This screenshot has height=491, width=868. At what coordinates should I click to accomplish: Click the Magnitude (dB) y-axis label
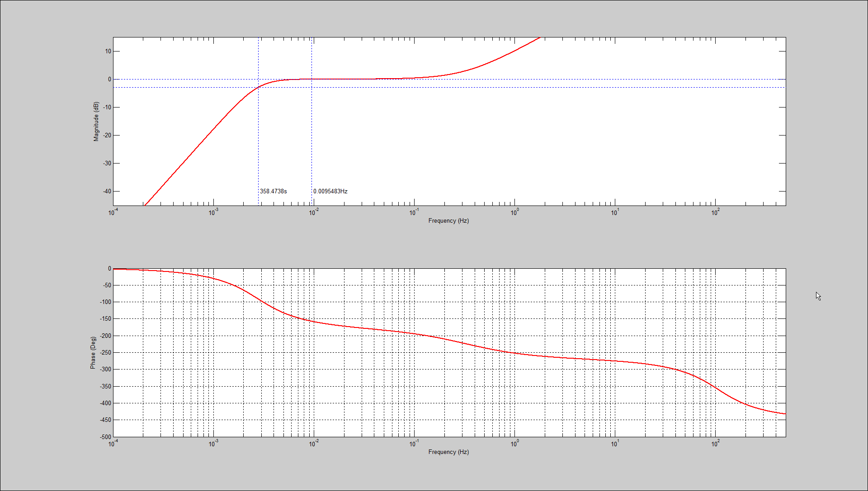(x=96, y=122)
